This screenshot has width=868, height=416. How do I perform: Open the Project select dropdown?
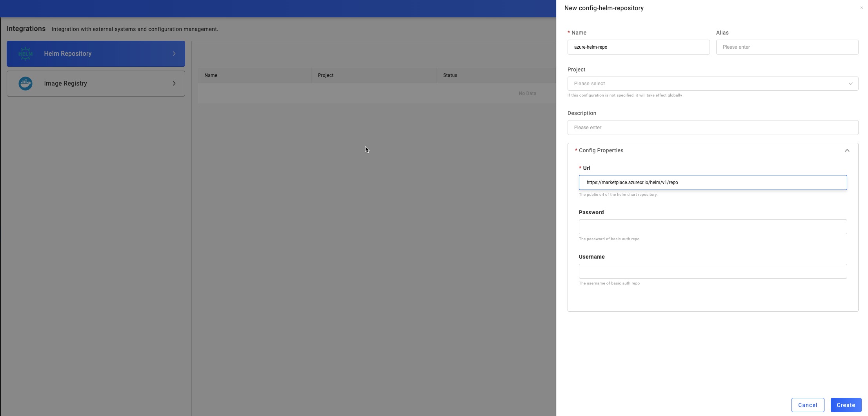tap(712, 84)
